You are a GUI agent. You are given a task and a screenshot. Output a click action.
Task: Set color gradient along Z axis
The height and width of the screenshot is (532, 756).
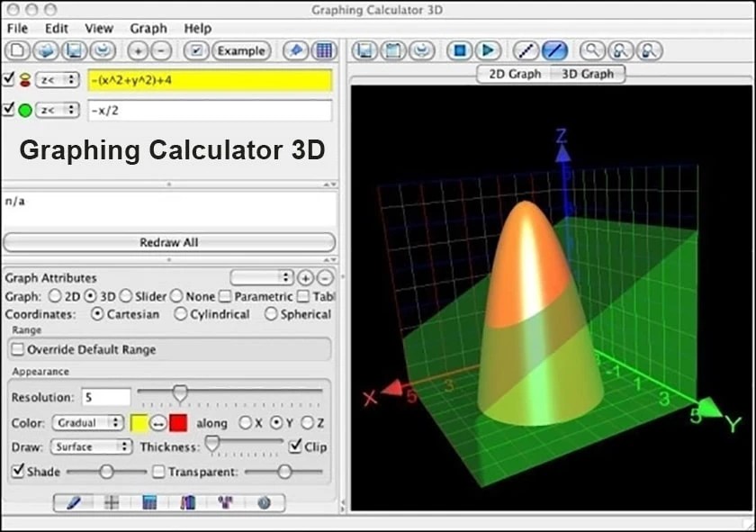(307, 423)
